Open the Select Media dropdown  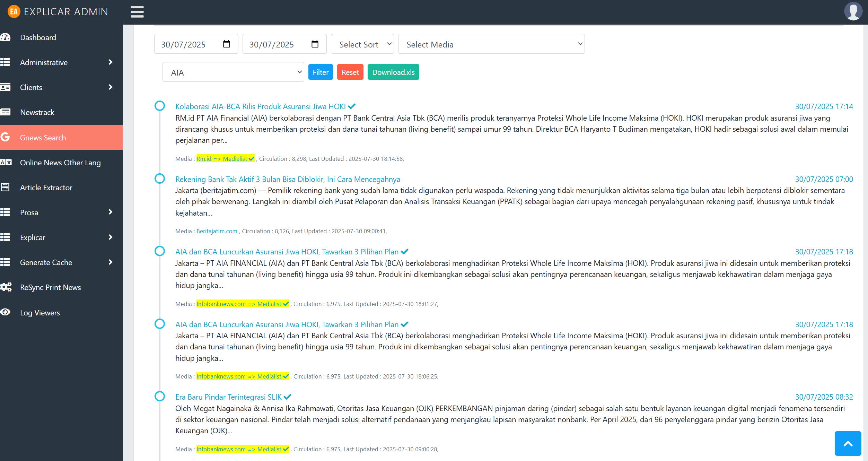pos(491,44)
